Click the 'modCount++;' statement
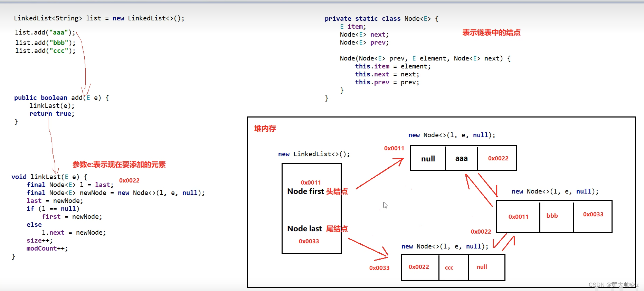This screenshot has height=291, width=644. (x=47, y=248)
